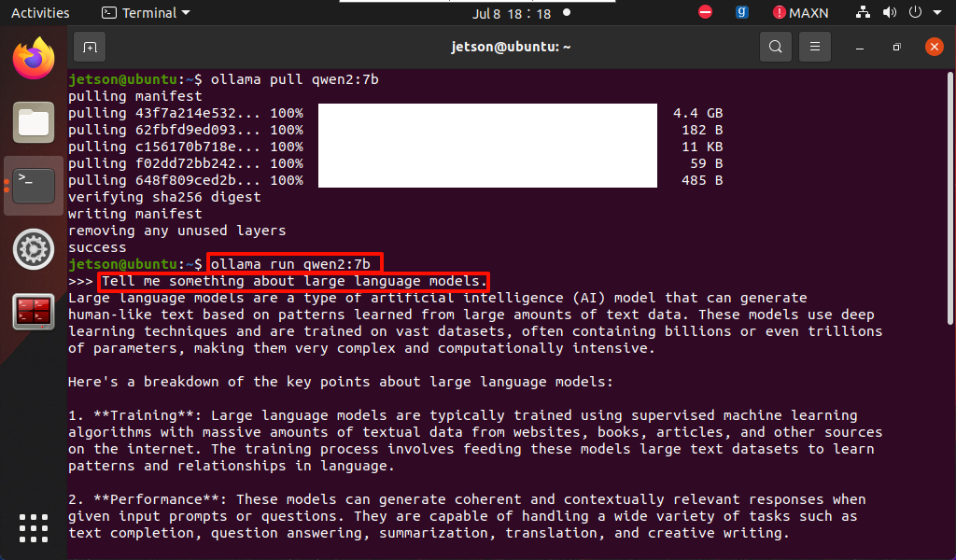Open the clock and calendar panel
956x560 pixels.
(x=512, y=13)
